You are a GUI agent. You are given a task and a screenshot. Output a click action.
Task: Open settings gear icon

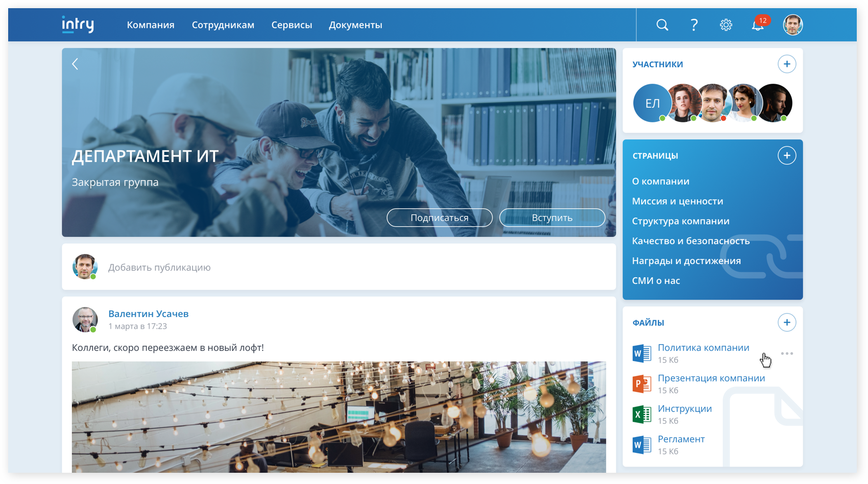[x=726, y=25]
